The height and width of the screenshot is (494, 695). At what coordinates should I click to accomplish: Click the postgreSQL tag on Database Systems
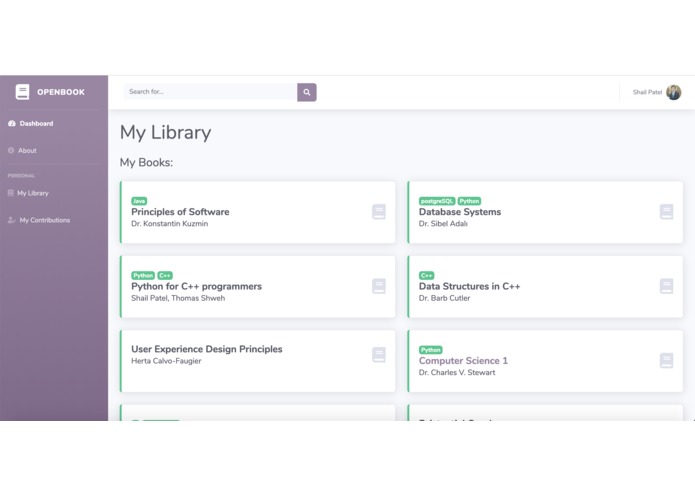[437, 201]
